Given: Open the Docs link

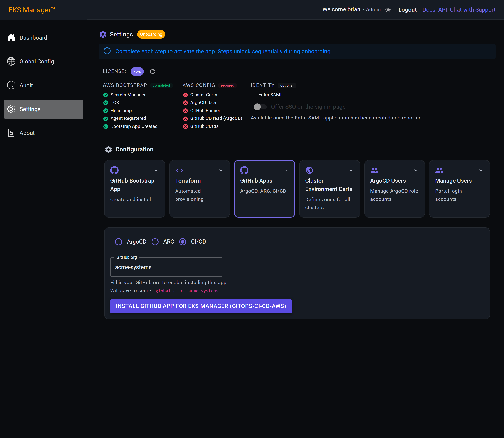Looking at the screenshot, I should (x=429, y=10).
